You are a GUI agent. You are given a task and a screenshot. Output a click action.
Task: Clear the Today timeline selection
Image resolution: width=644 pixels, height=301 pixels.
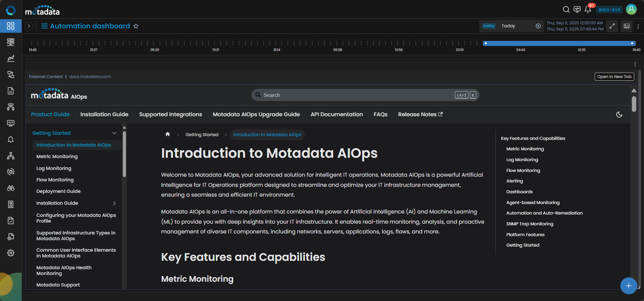point(538,26)
